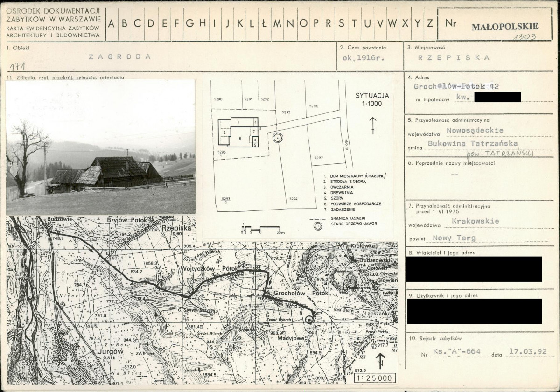The width and height of the screenshot is (560, 392).
Task: Click county value Nowy Targ
Action: pyautogui.click(x=454, y=238)
